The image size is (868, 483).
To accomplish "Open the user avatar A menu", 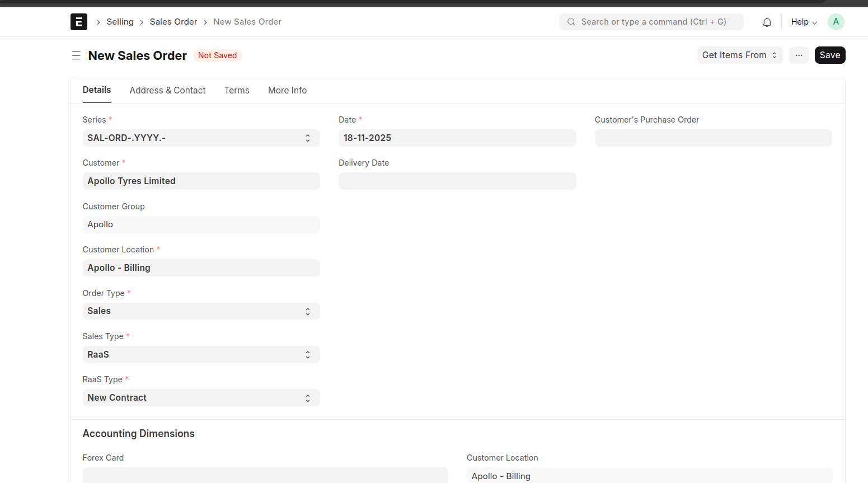I will 836,22.
